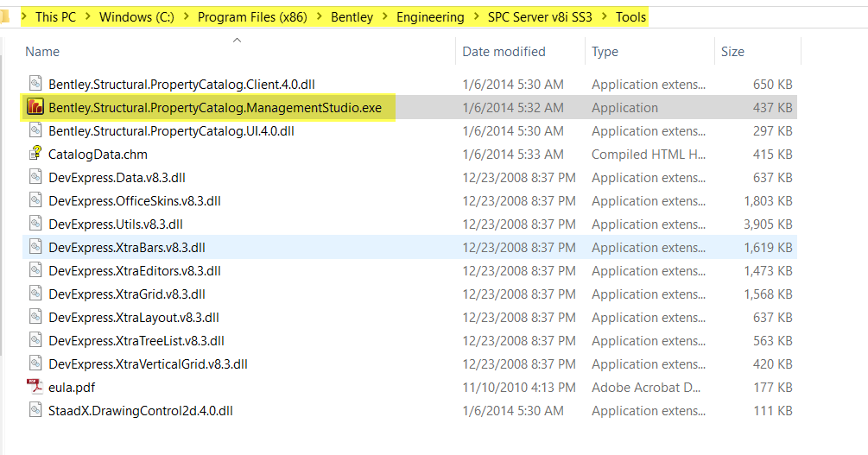
Task: Click the CatalogData.chm help file icon
Action: pos(35,154)
